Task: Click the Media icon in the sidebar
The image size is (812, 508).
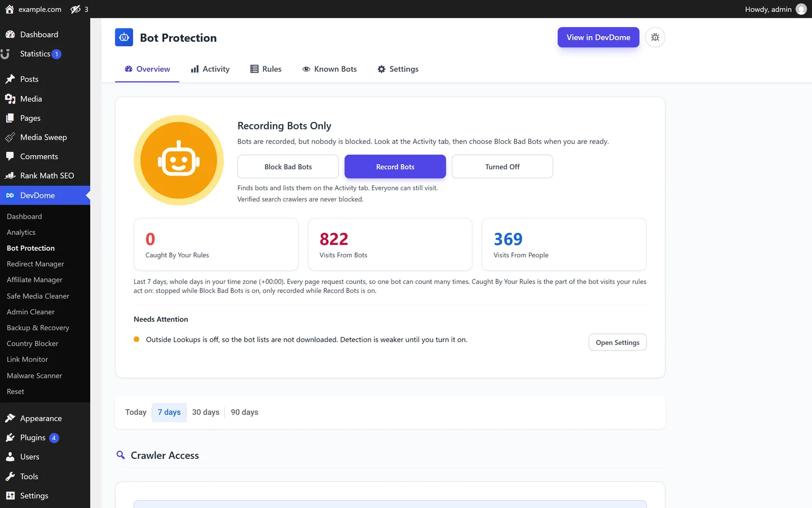Action: 10,99
